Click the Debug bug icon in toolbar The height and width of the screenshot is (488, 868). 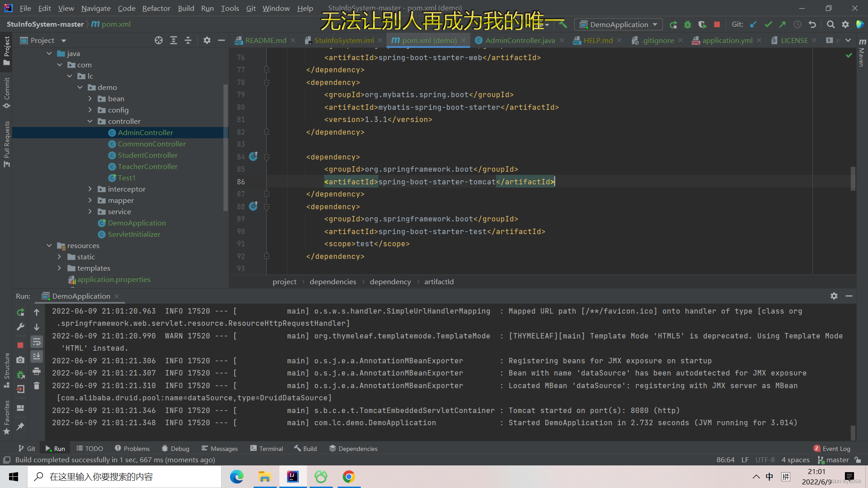click(x=688, y=24)
